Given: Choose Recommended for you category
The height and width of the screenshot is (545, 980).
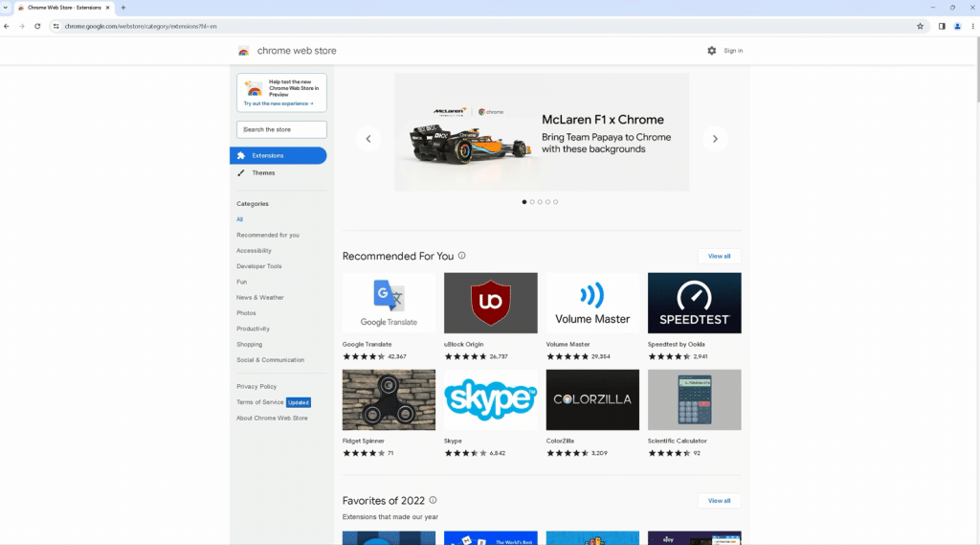Looking at the screenshot, I should [268, 236].
